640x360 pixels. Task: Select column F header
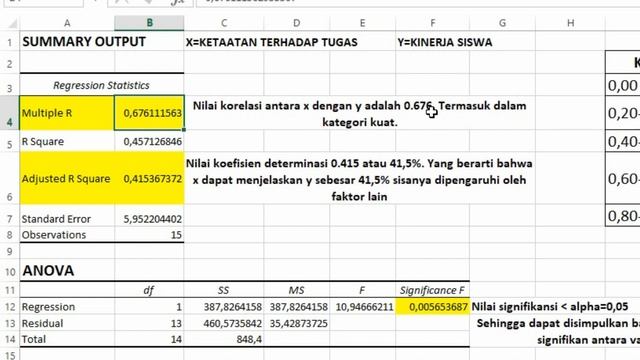(432, 23)
